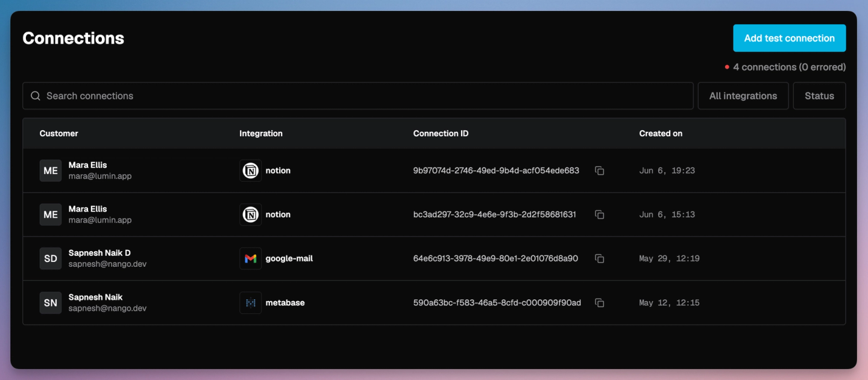
Task: Click the Jun 6, 15:13 date
Action: [667, 214]
